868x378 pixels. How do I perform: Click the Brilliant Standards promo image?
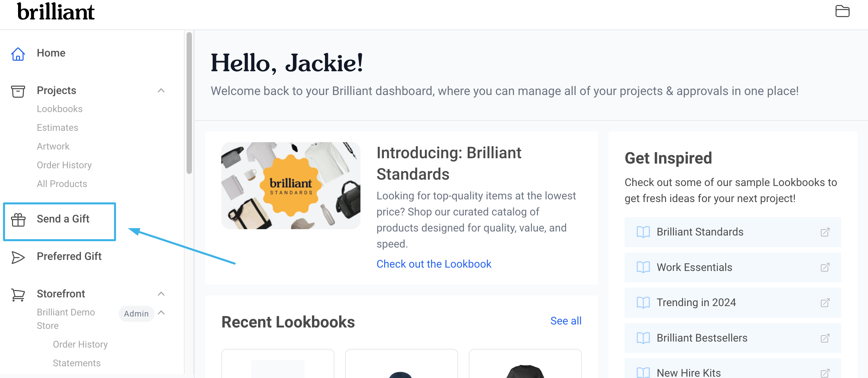(x=291, y=185)
